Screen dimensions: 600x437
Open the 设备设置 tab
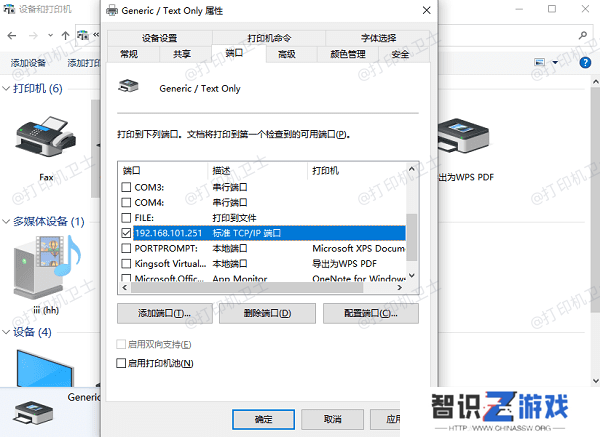tap(160, 38)
